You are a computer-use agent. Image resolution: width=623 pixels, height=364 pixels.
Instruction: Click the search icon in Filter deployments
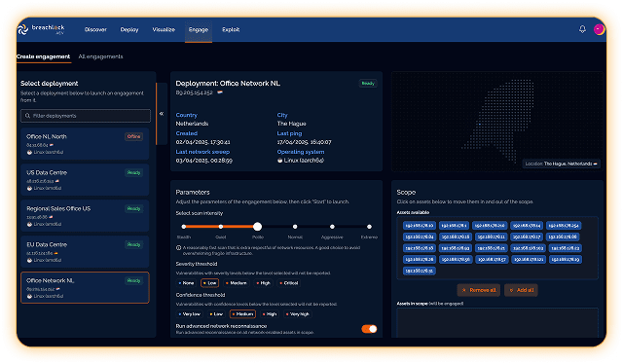pos(28,116)
